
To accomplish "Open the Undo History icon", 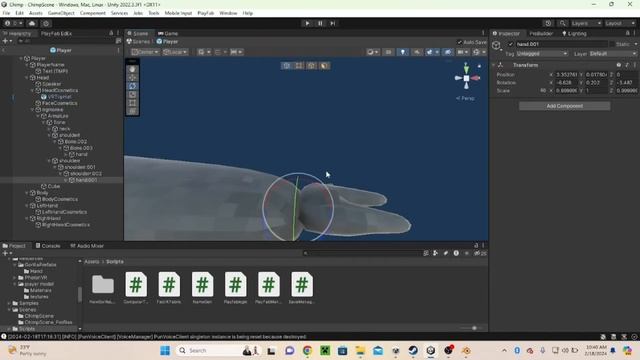I will pos(548,23).
